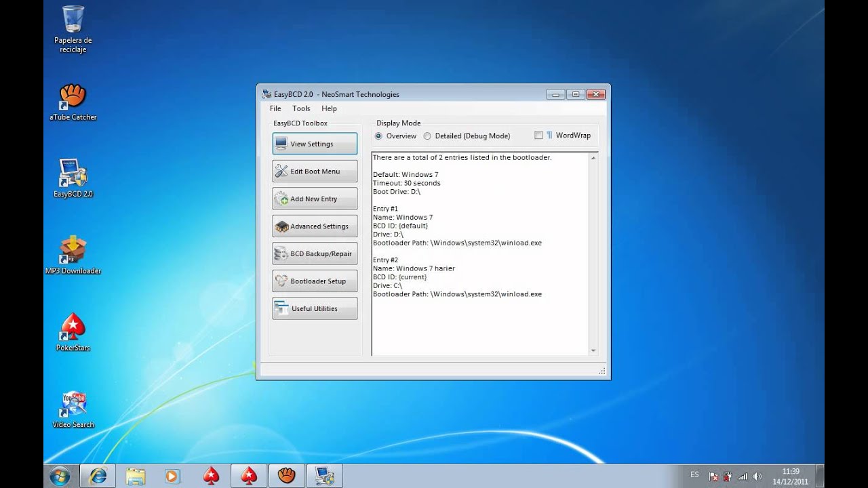The image size is (868, 488).
Task: Open the Action Center flag tray icon
Action: tap(713, 476)
